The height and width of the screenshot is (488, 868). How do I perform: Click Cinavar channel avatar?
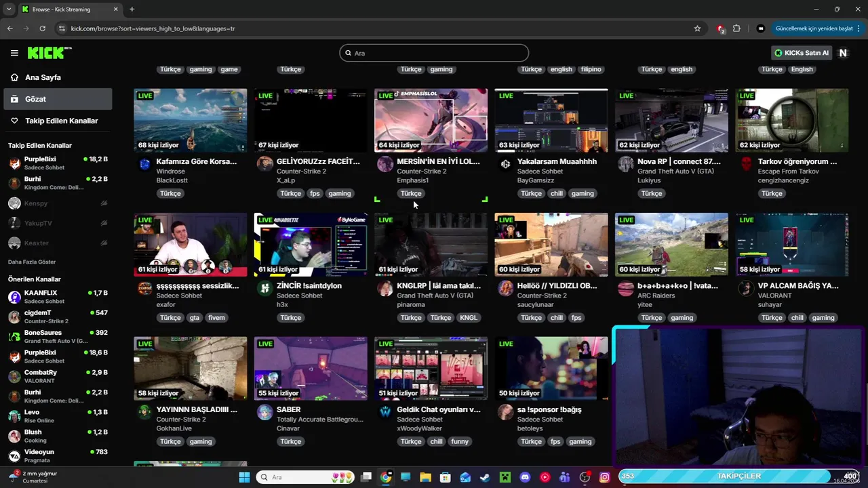[264, 412]
